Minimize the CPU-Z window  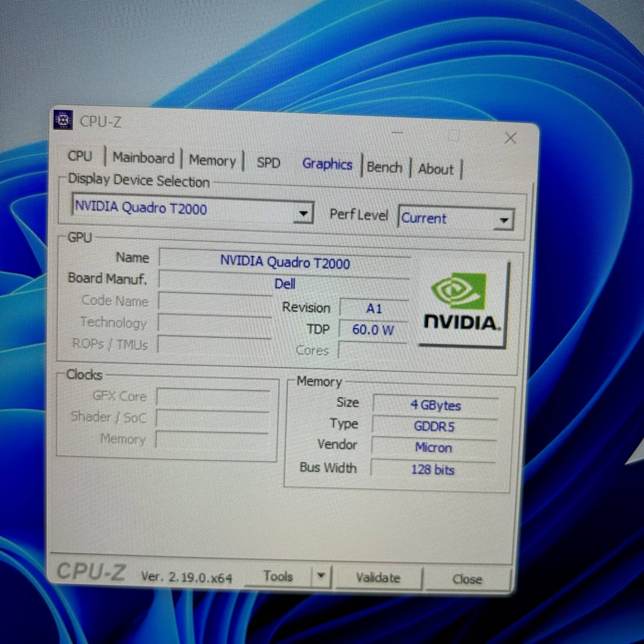397,132
